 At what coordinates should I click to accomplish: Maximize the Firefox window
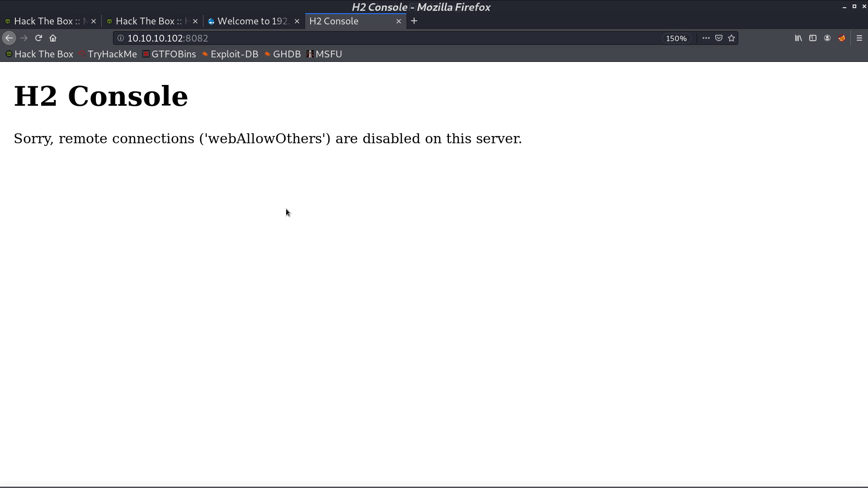[854, 7]
